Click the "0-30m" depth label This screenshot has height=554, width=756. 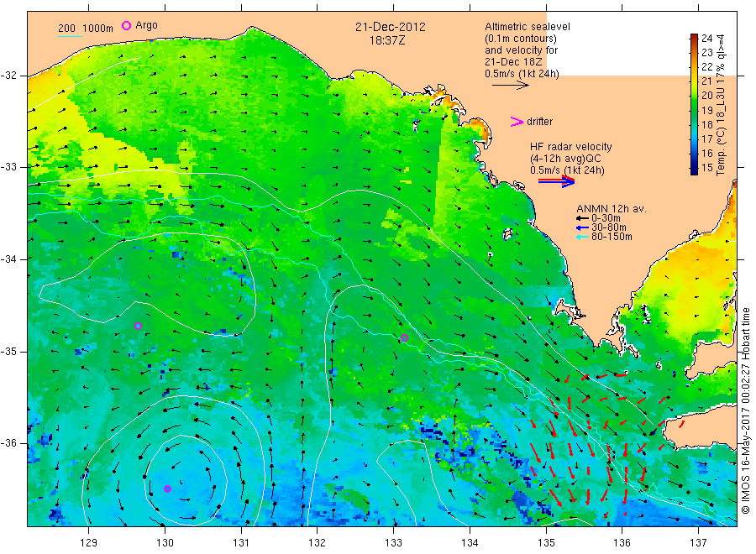pyautogui.click(x=606, y=218)
